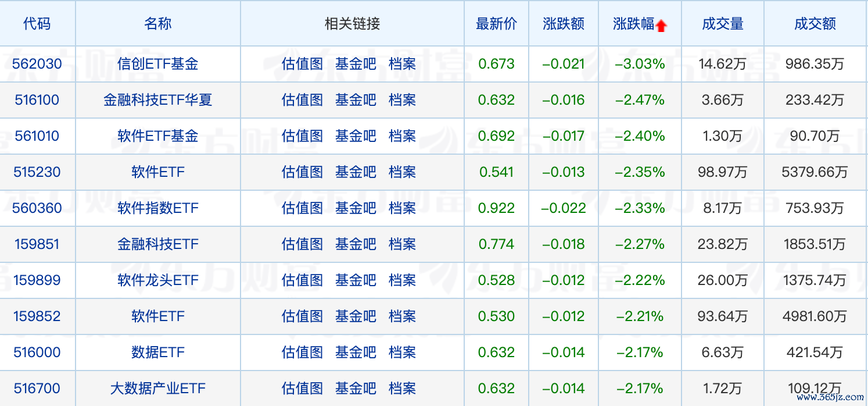
Task: Sort table by 最新价 column header
Action: coord(496,24)
